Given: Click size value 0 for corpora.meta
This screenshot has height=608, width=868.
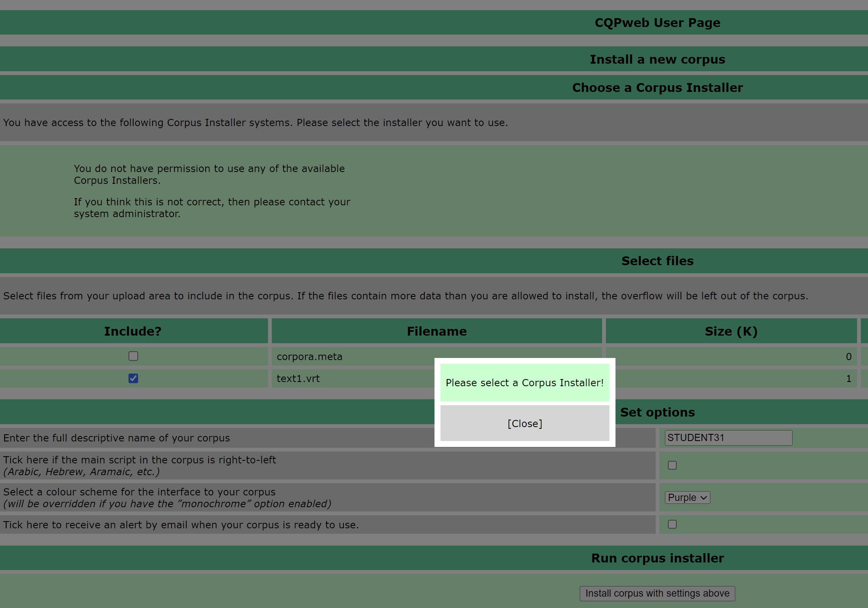Looking at the screenshot, I should tap(849, 356).
